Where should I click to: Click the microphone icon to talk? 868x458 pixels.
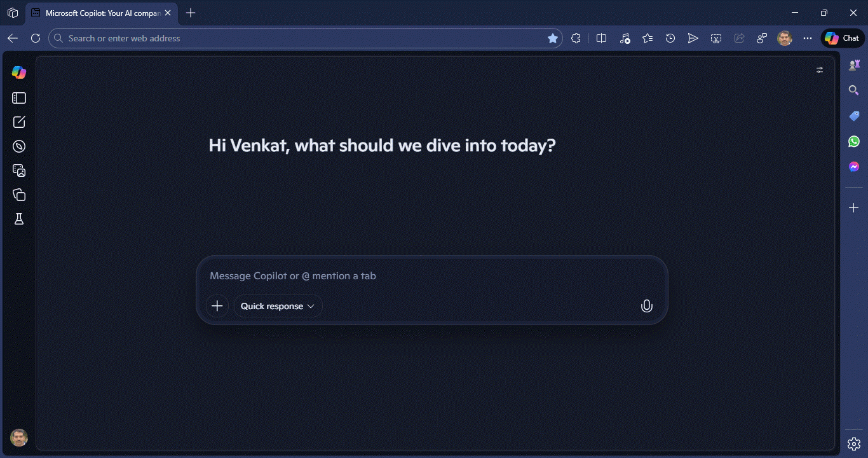(646, 306)
